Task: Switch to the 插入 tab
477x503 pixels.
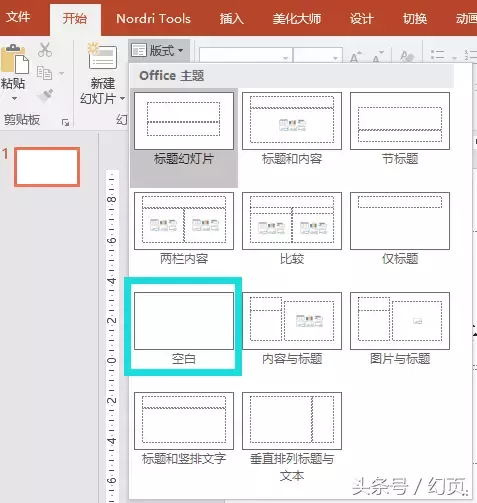Action: tap(231, 19)
